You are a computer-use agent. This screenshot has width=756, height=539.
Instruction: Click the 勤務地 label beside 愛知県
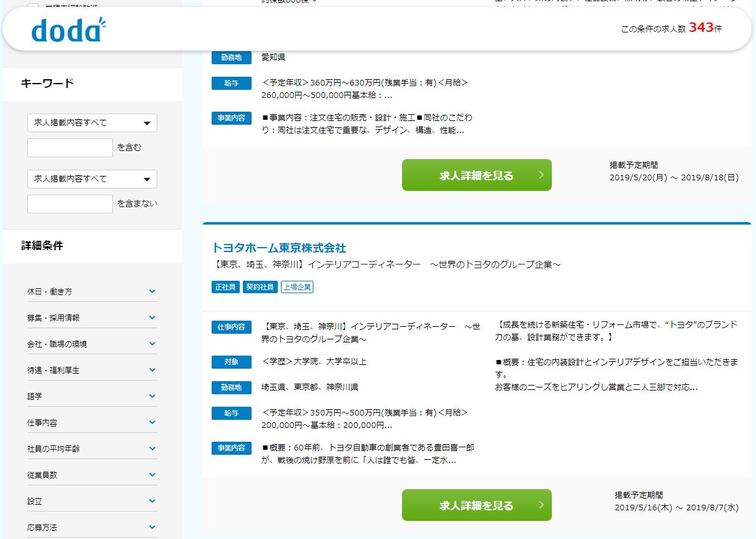tap(232, 57)
